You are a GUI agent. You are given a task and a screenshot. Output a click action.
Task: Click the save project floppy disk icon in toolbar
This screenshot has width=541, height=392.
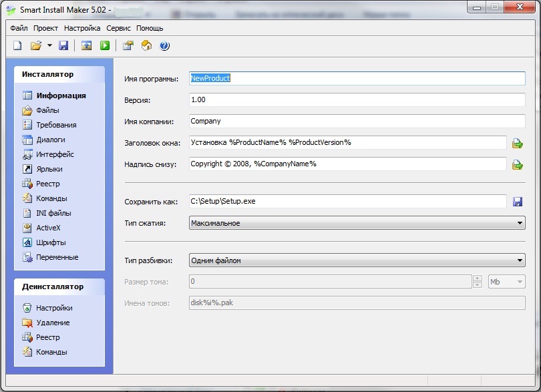63,45
